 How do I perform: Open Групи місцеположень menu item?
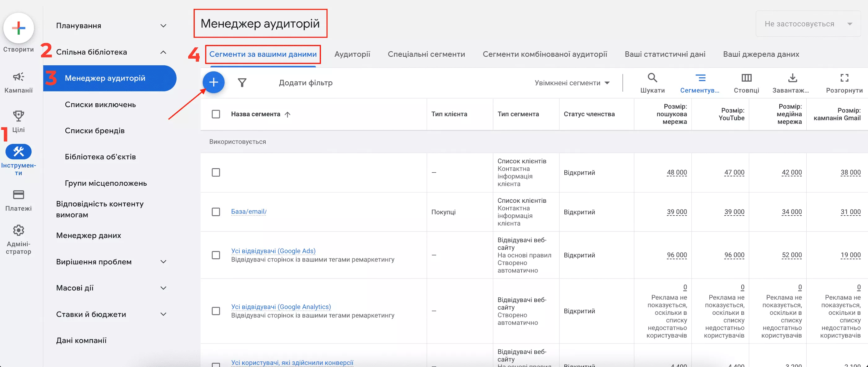point(106,183)
